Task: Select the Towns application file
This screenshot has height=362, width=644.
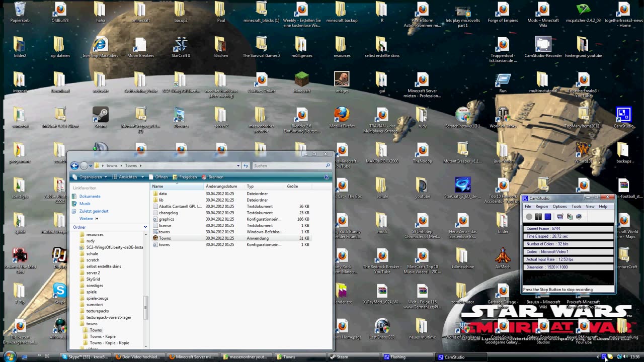Action: click(x=231, y=238)
